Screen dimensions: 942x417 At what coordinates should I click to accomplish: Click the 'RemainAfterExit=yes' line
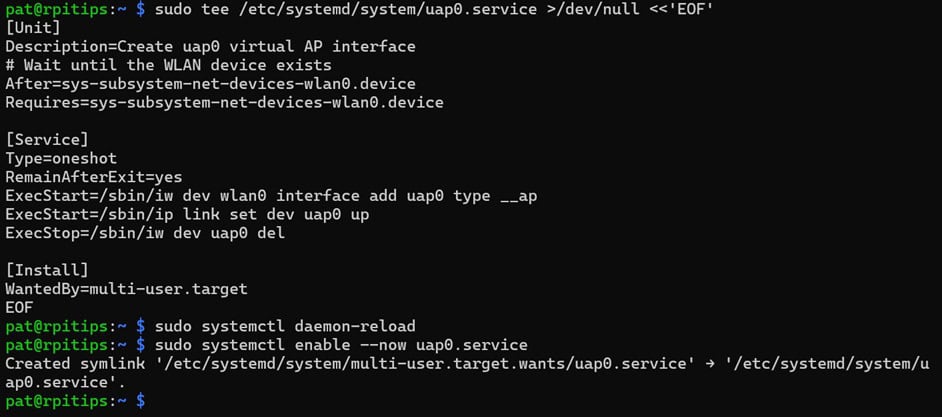pos(94,177)
